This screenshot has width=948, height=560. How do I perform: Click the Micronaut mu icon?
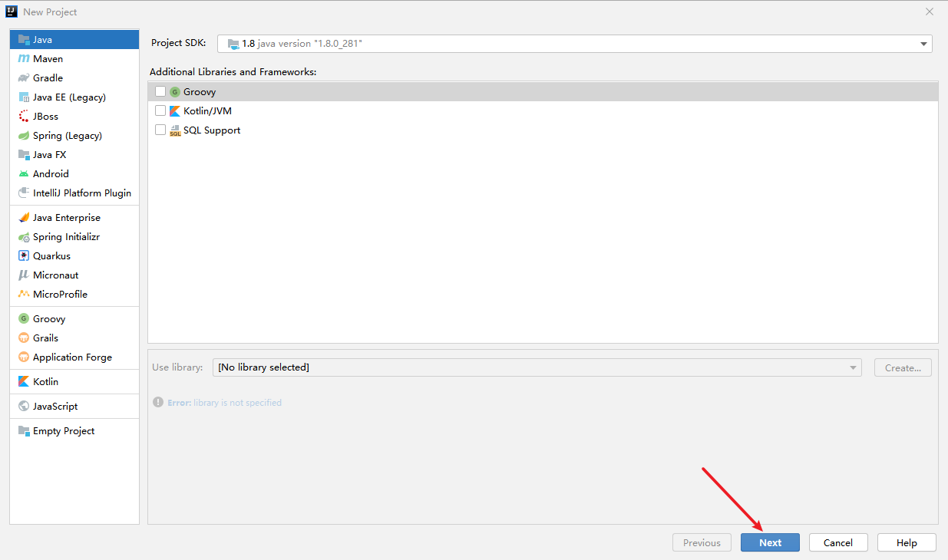click(24, 275)
